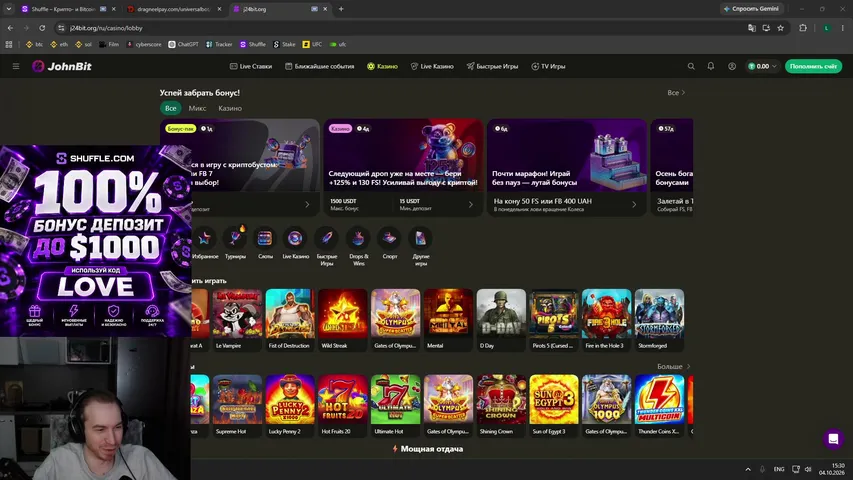
Task: Switch to the Shuffle browser tab
Action: tap(63, 9)
